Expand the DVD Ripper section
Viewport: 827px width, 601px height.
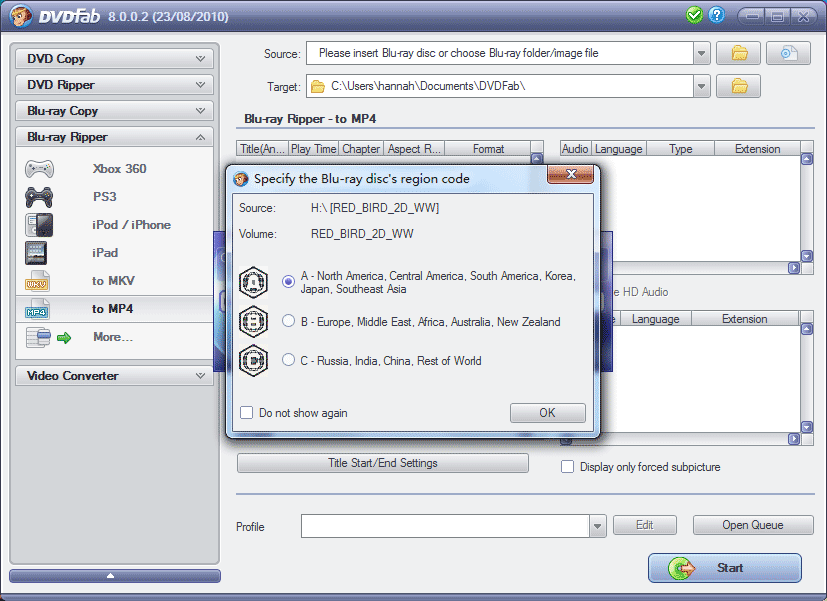click(114, 84)
